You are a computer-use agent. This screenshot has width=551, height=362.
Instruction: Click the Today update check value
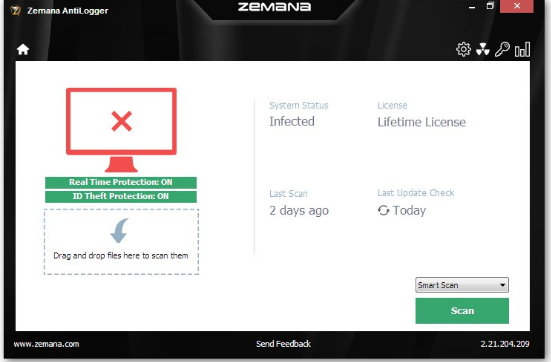409,211
